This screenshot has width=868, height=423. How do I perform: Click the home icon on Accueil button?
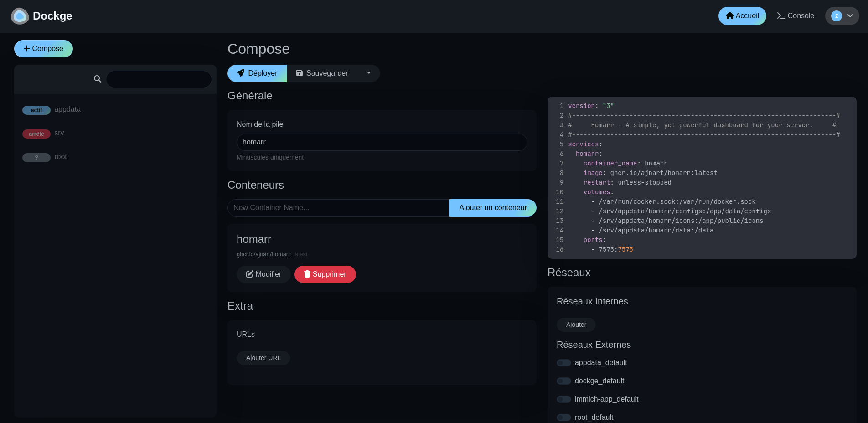pos(730,15)
